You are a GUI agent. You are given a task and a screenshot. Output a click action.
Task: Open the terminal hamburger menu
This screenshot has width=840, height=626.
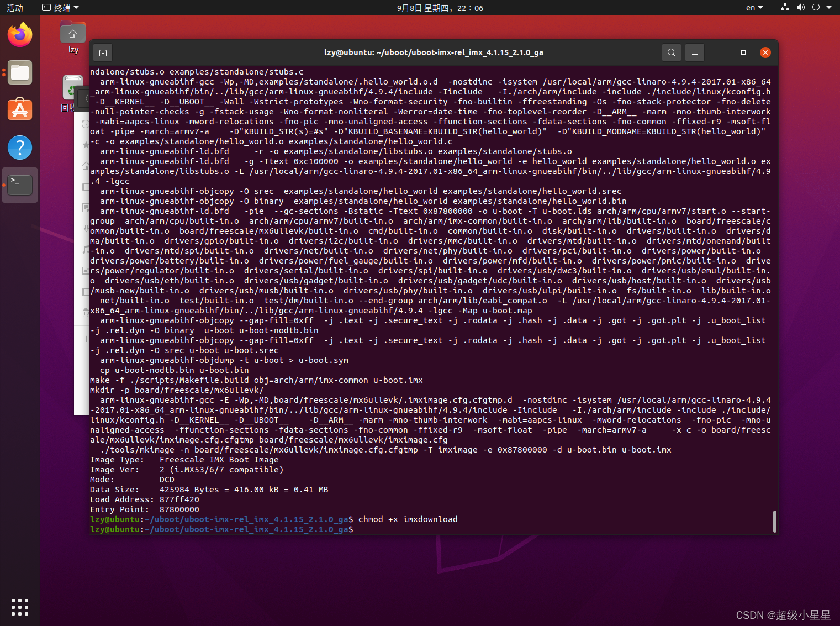695,52
